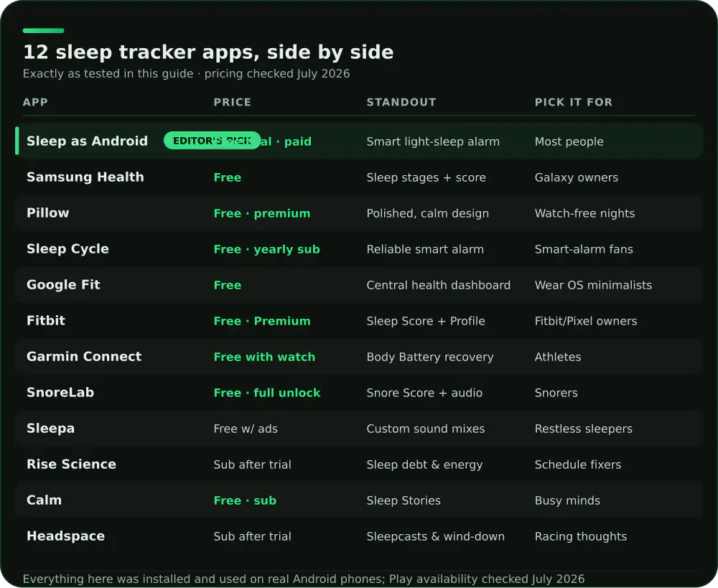
Task: Click the Google Fit app name
Action: tap(63, 284)
